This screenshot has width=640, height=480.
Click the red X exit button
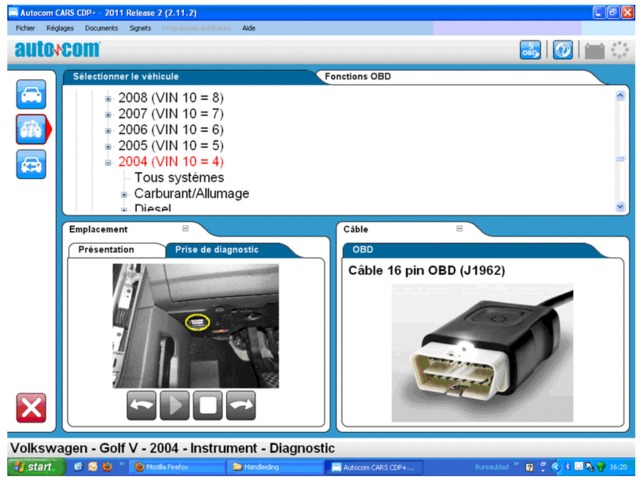[31, 408]
